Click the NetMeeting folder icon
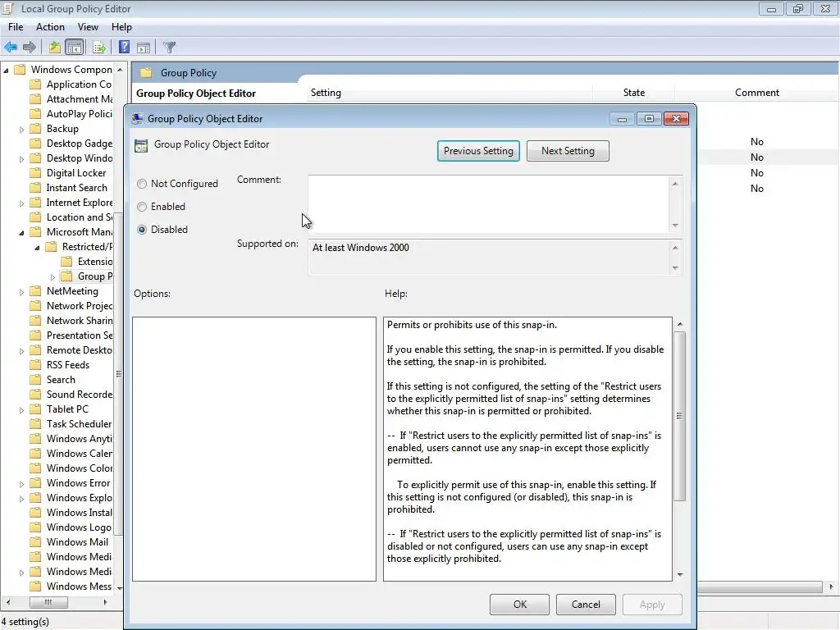This screenshot has height=630, width=840. [35, 291]
